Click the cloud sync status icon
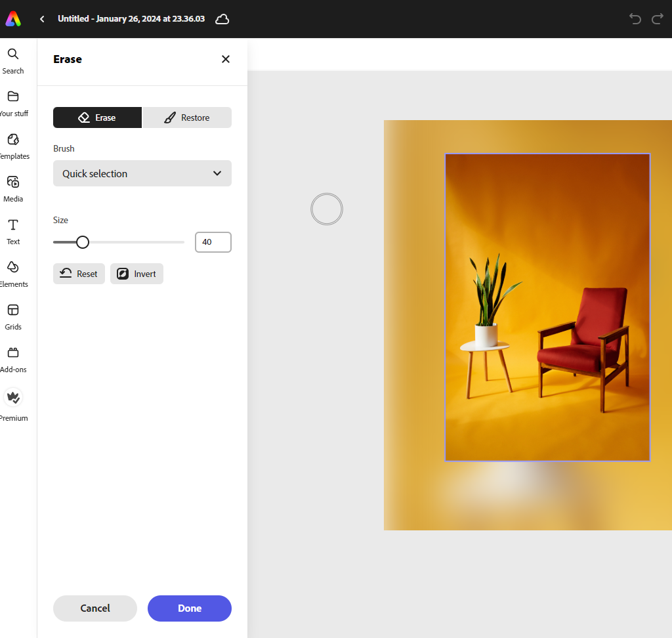The width and height of the screenshot is (672, 638). (x=222, y=19)
